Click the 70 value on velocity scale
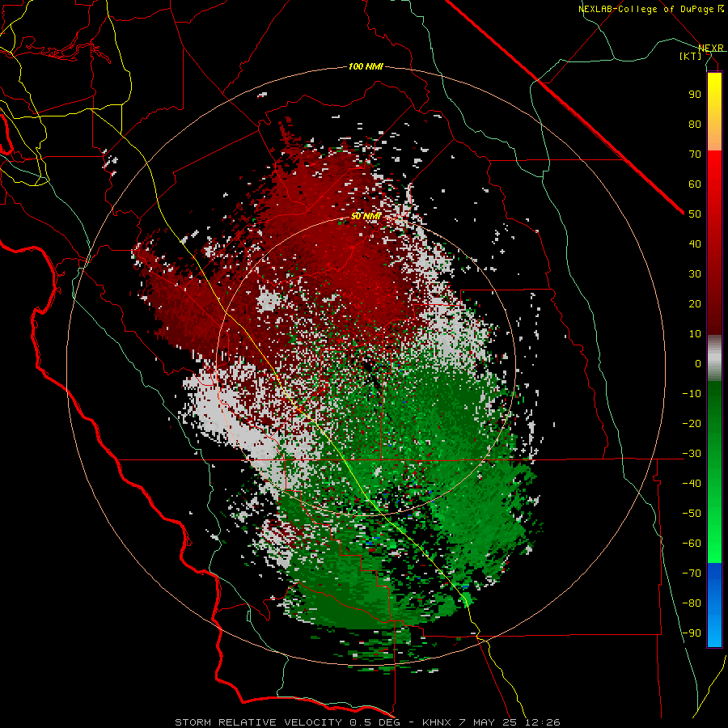 tap(695, 154)
